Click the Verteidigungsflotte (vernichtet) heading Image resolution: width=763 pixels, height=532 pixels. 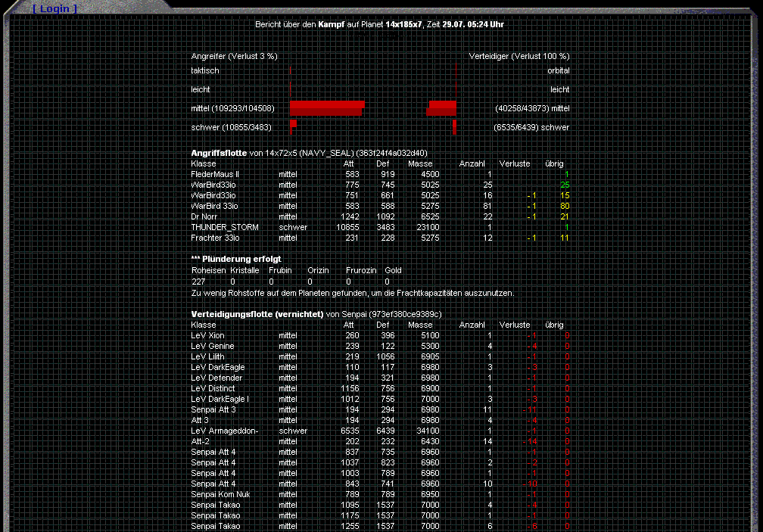[x=257, y=314]
